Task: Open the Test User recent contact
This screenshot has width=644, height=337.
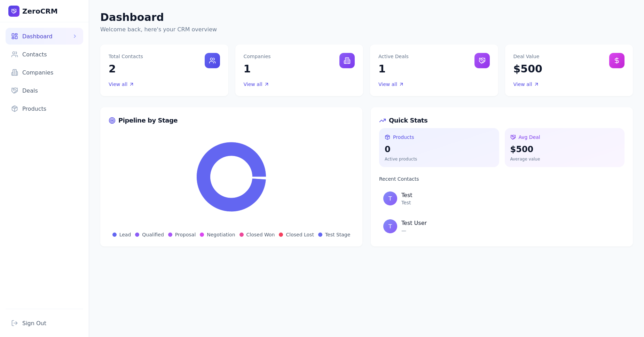Action: click(x=414, y=226)
